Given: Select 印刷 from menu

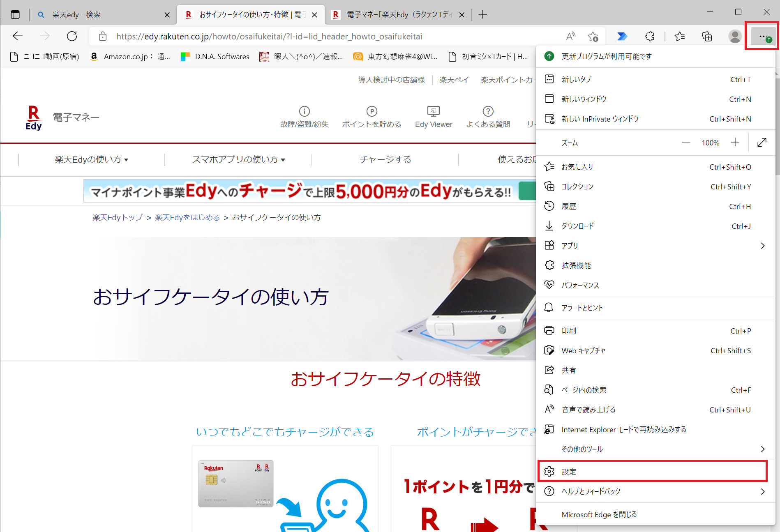Looking at the screenshot, I should coord(656,331).
